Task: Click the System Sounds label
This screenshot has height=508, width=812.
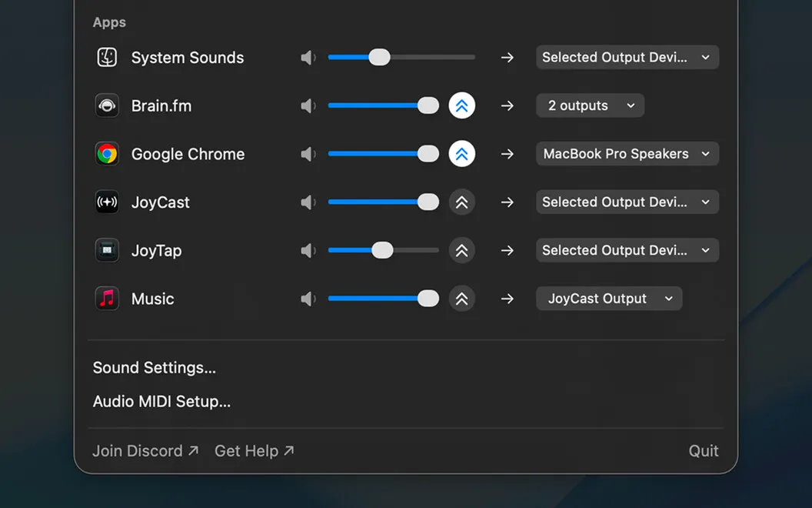Action: (x=188, y=58)
